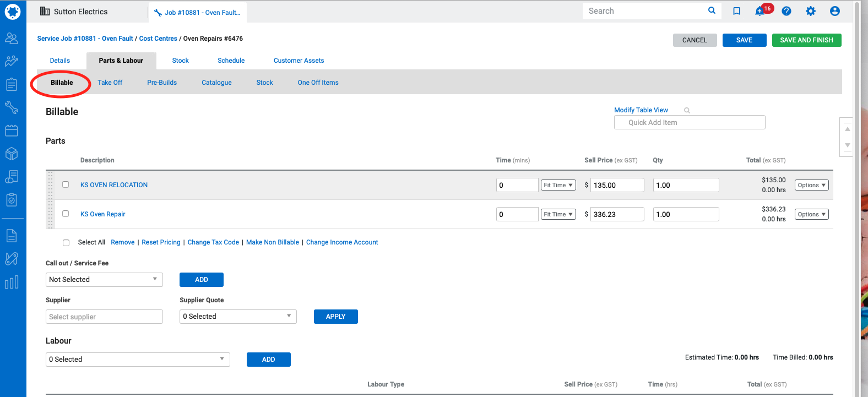Open the calendar icon in the sidebar
Image resolution: width=868 pixels, height=397 pixels.
[12, 130]
